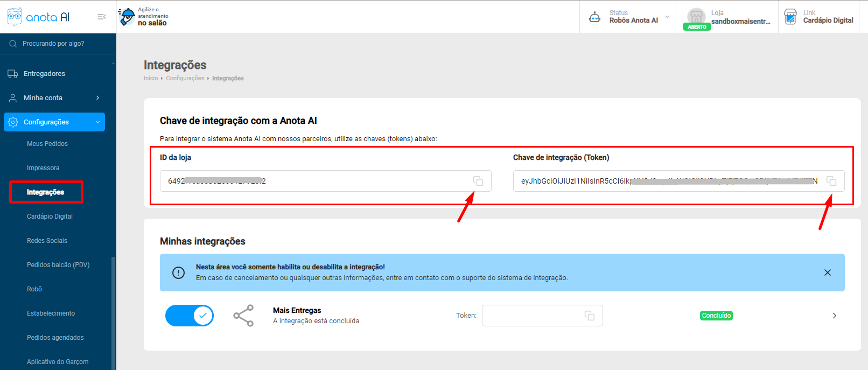Click the sidebar vertical scrollbar
Image resolution: width=868 pixels, height=370 pixels.
pos(113,313)
